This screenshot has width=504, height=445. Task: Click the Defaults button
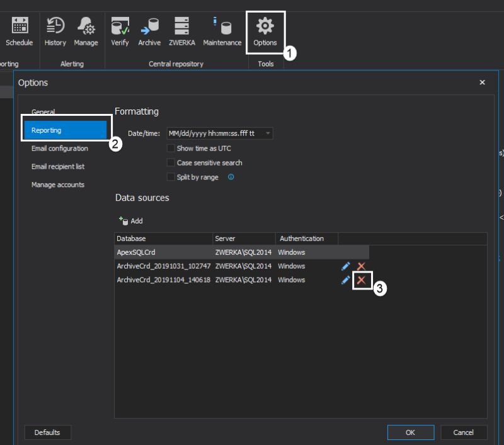[x=48, y=432]
